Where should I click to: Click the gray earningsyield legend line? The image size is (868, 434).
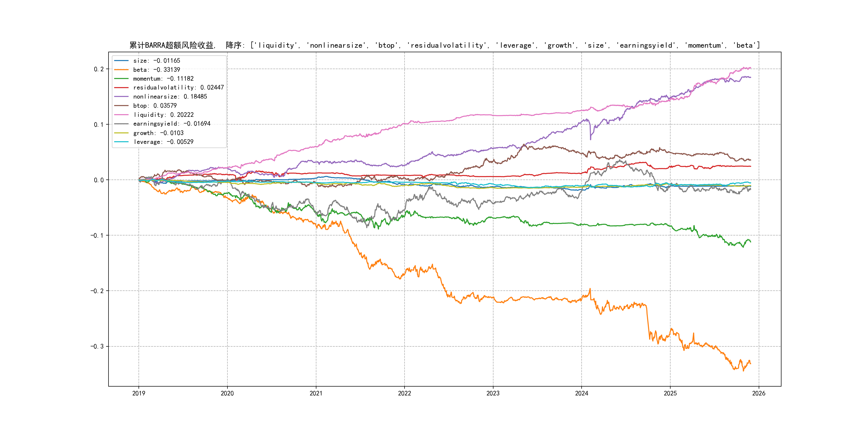click(x=121, y=124)
